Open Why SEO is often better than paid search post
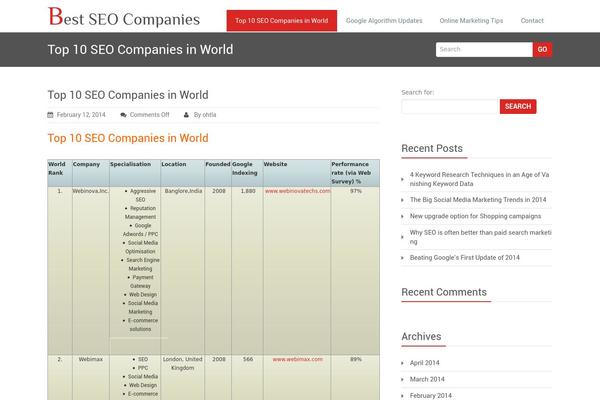Viewport: 600px width, 400px height. (480, 237)
